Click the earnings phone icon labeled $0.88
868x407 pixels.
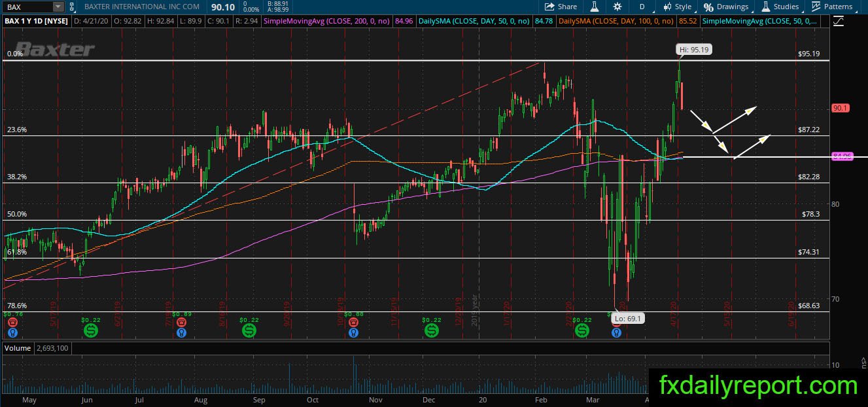(x=353, y=323)
